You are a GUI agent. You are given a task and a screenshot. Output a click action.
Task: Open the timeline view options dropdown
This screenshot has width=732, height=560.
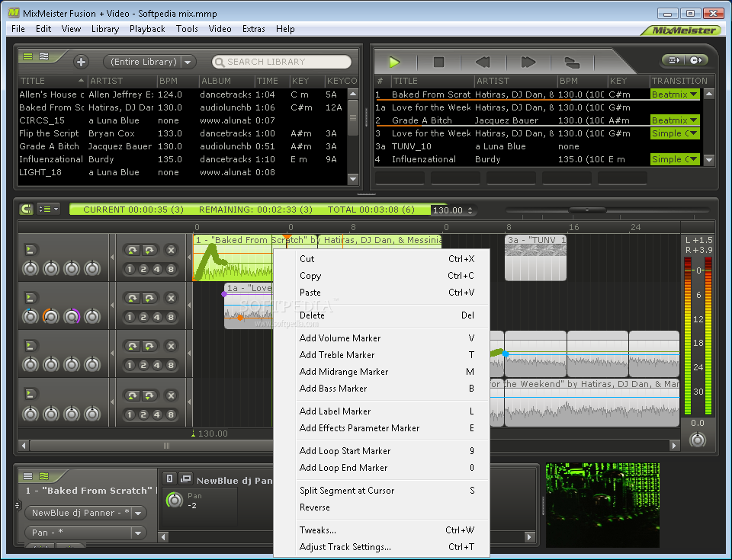click(x=49, y=209)
